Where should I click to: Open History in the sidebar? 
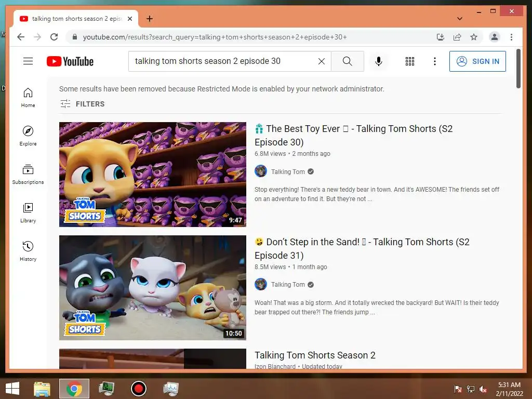click(28, 251)
